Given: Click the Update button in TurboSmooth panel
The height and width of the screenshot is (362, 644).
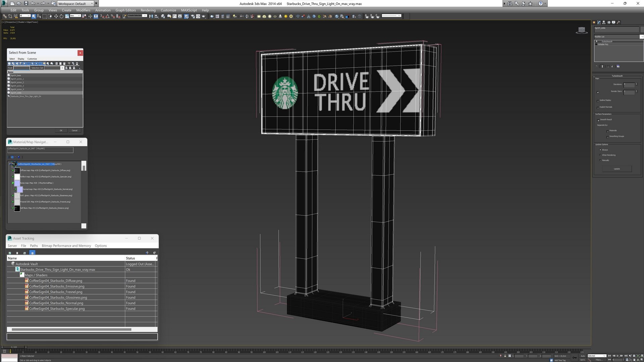Looking at the screenshot, I should [616, 169].
